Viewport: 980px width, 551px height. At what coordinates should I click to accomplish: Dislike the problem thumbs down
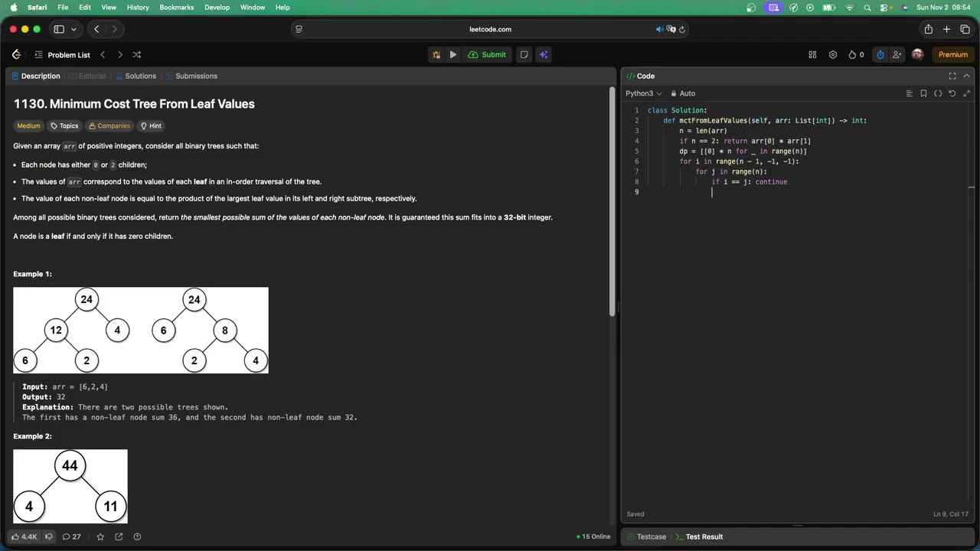tap(49, 536)
